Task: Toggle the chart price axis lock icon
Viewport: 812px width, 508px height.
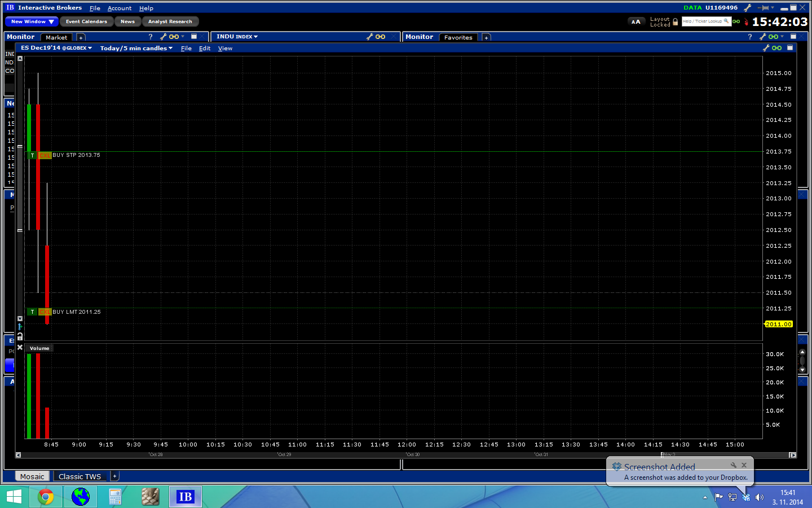Action: pyautogui.click(x=20, y=336)
